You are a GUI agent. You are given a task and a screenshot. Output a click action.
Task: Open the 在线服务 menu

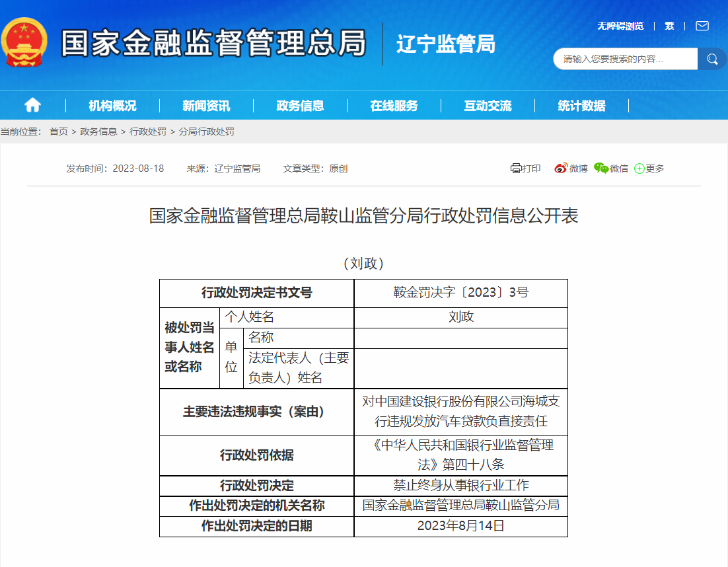[394, 106]
